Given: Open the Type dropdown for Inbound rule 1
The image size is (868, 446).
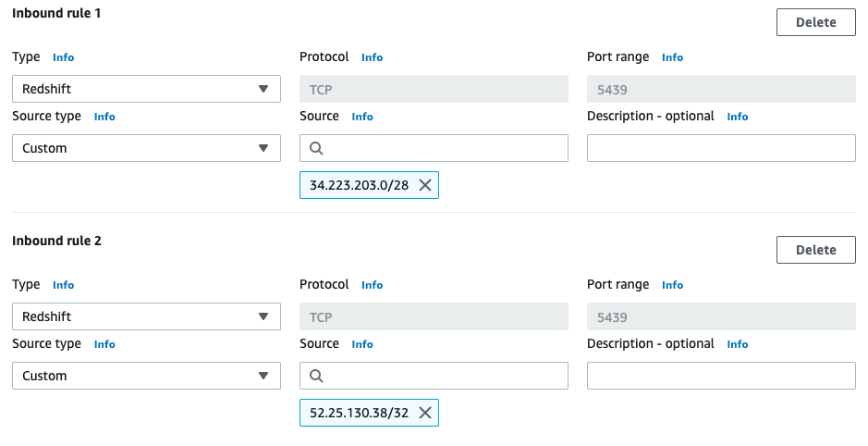Looking at the screenshot, I should pos(146,89).
